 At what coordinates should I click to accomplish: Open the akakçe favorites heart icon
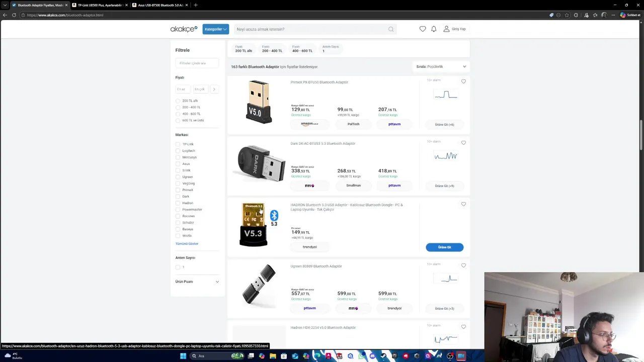(x=423, y=29)
